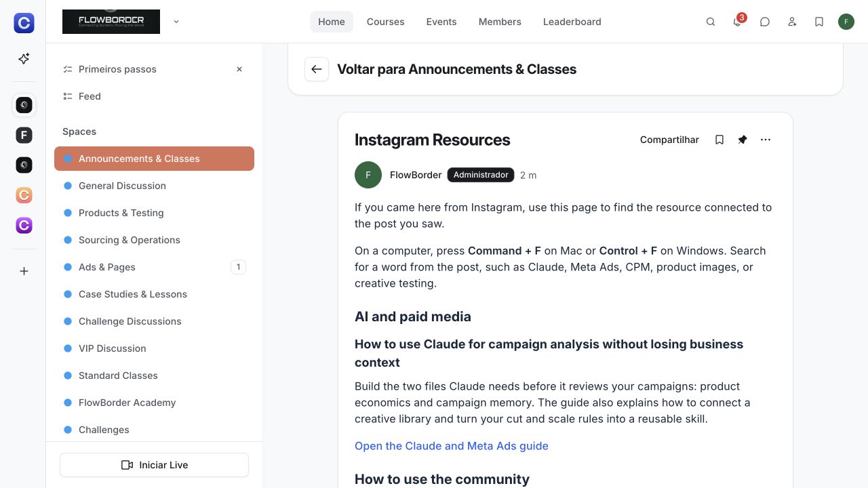Click the FlowBorder logo banner

111,22
